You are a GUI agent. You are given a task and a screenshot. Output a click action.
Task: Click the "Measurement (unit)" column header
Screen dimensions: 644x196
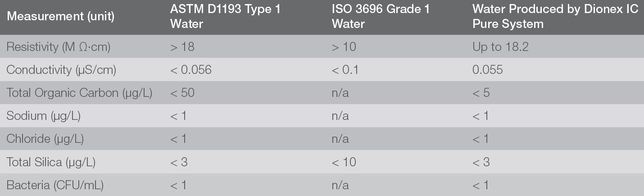tap(60, 17)
